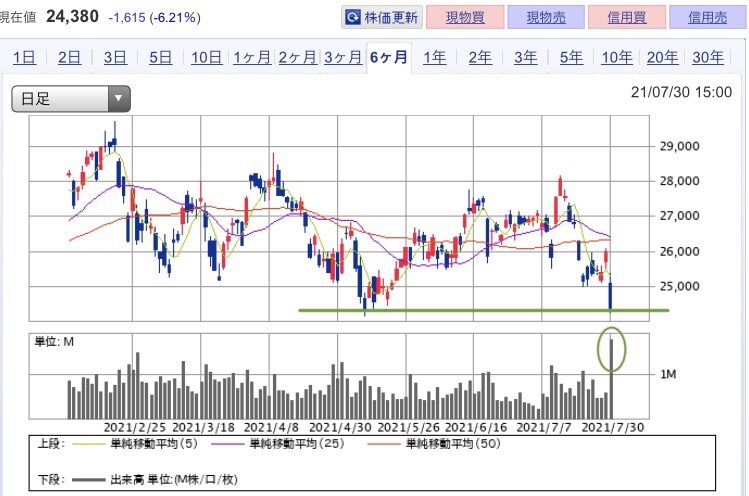Image resolution: width=749 pixels, height=496 pixels.
Task: Open the 日足 candle interval dropdown
Action: [71, 99]
